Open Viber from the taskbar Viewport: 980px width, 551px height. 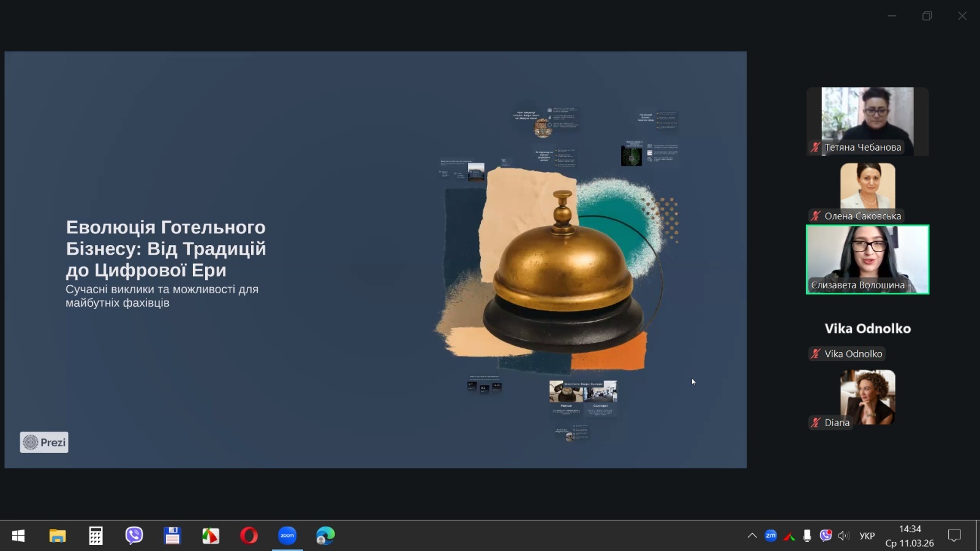click(134, 536)
